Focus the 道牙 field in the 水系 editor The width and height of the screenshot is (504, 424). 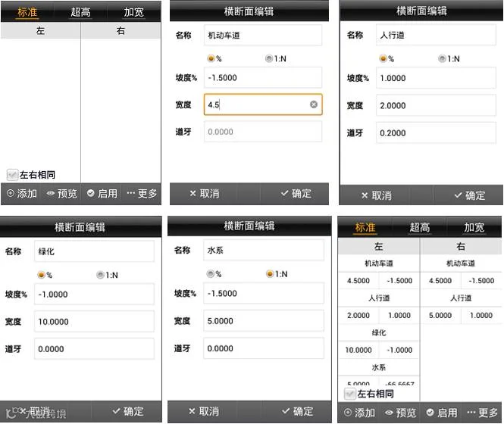(264, 348)
